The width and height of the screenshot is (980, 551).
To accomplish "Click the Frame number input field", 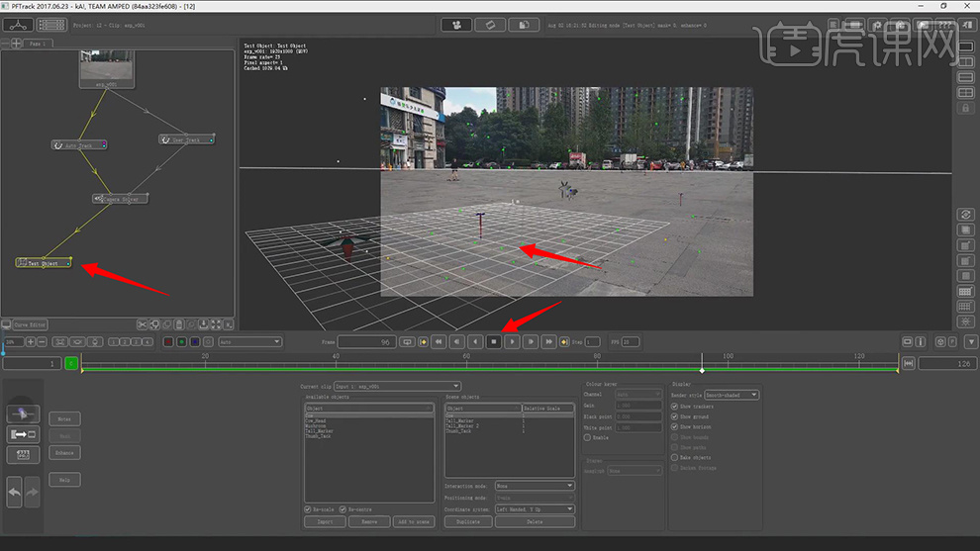I will [x=367, y=341].
